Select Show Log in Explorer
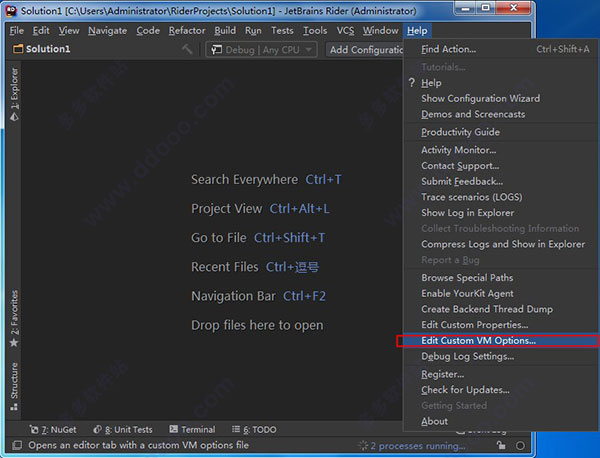 coord(501,213)
